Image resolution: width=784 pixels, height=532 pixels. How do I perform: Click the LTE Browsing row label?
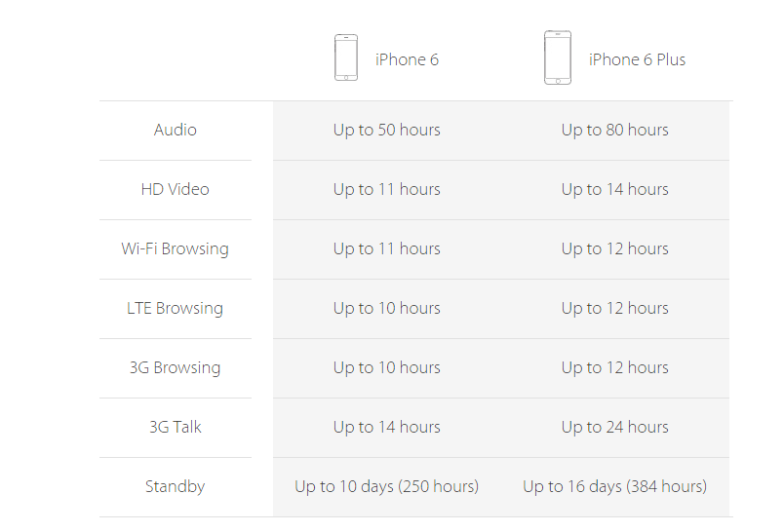click(x=176, y=308)
